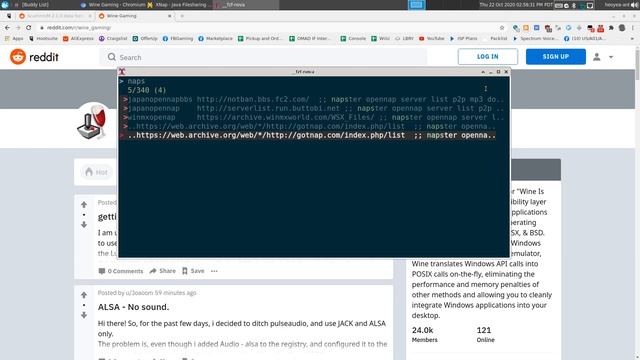Switch to the fzf-nova taskbar item
Screen dimensions: 640x360
click(247, 5)
